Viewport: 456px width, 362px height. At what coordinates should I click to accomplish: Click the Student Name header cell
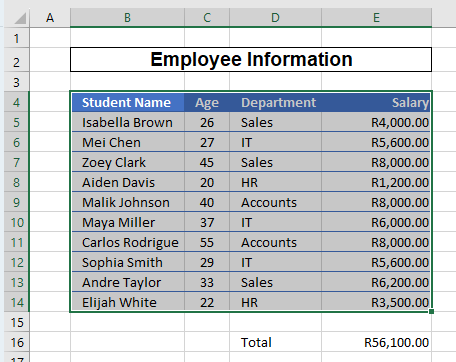[128, 102]
